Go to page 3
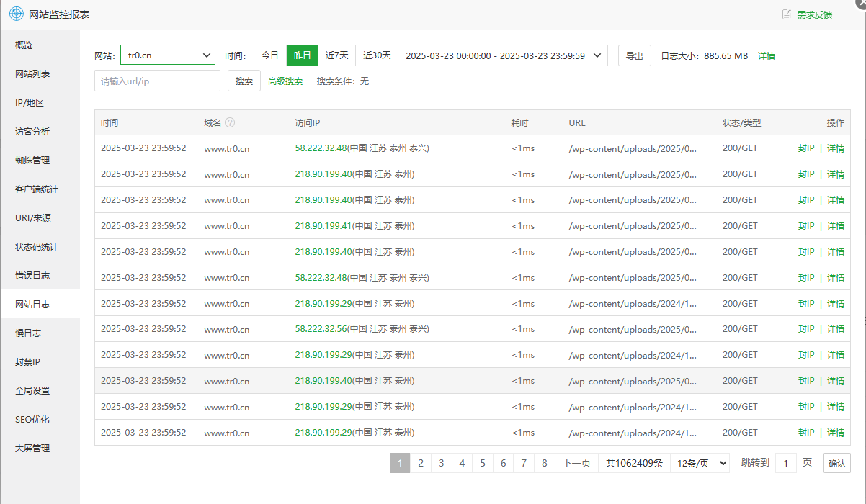The width and height of the screenshot is (866, 504). click(x=442, y=463)
